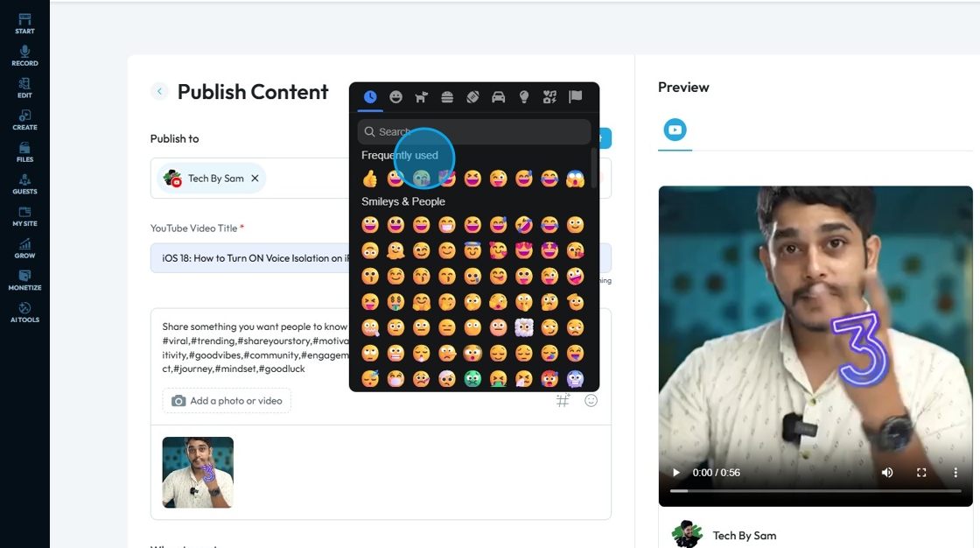
Task: Insert the thumbs up emoji
Action: pyautogui.click(x=370, y=179)
